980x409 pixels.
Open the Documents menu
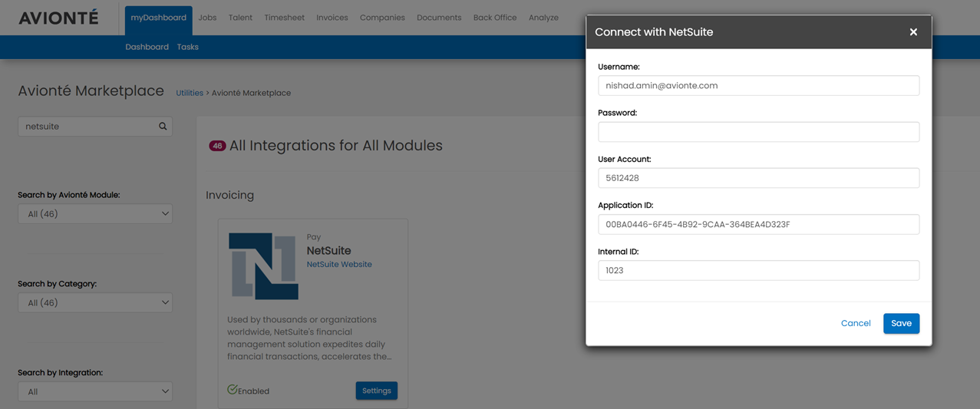click(x=439, y=18)
